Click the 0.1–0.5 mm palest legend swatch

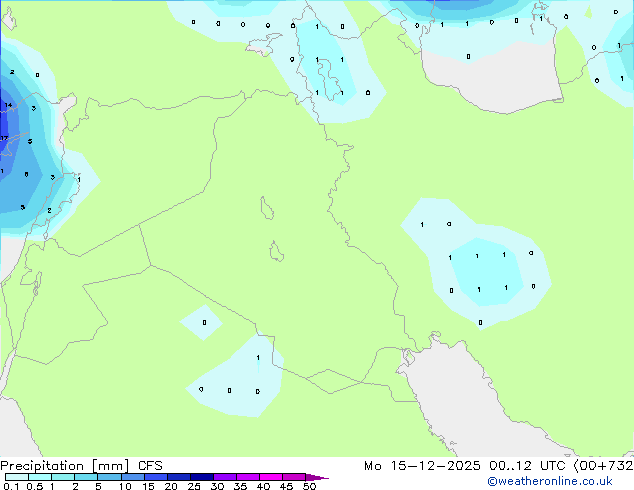[17, 477]
